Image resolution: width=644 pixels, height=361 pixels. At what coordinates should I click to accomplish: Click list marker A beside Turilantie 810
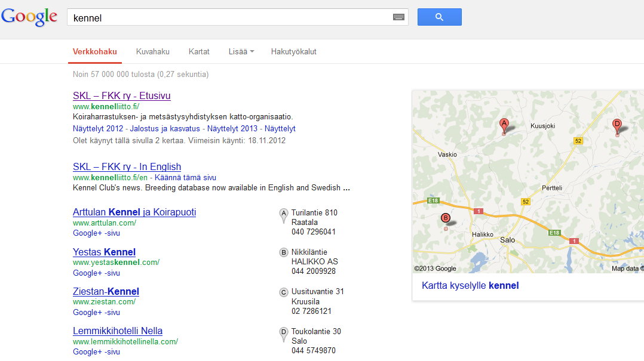coord(283,215)
